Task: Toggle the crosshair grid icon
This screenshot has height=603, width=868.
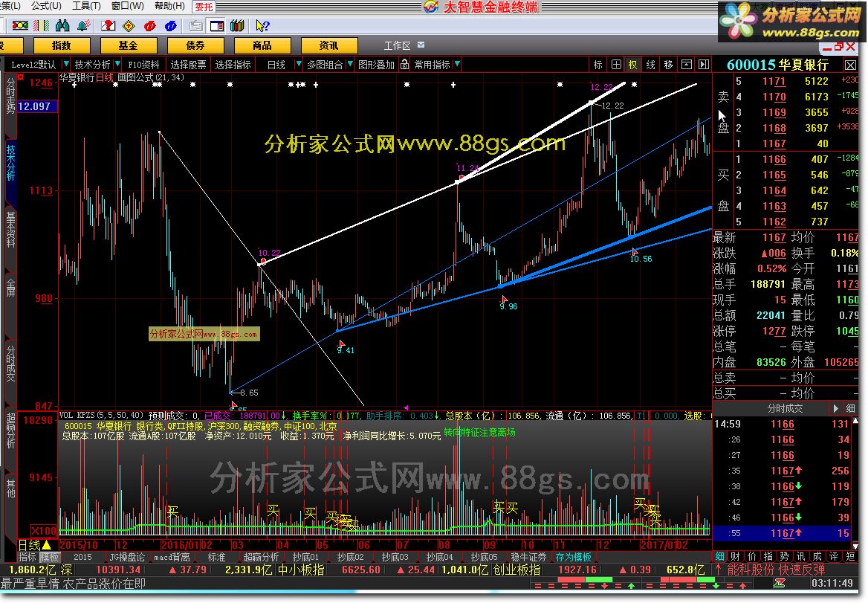Action: tap(616, 65)
